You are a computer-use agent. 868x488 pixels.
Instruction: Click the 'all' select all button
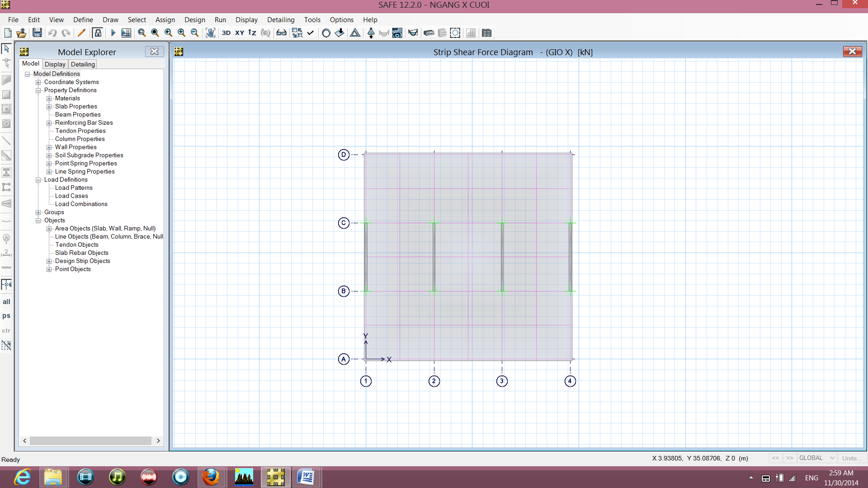[x=6, y=302]
